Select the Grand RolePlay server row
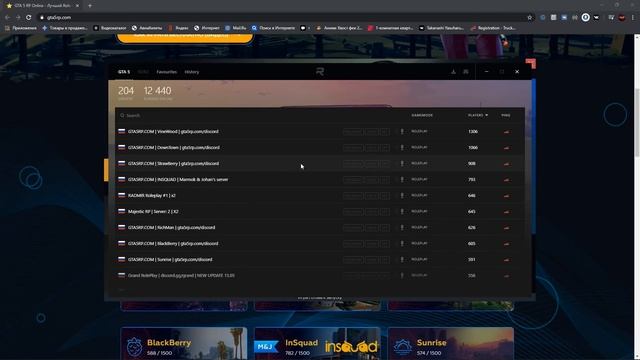The width and height of the screenshot is (640, 360). pos(320,275)
